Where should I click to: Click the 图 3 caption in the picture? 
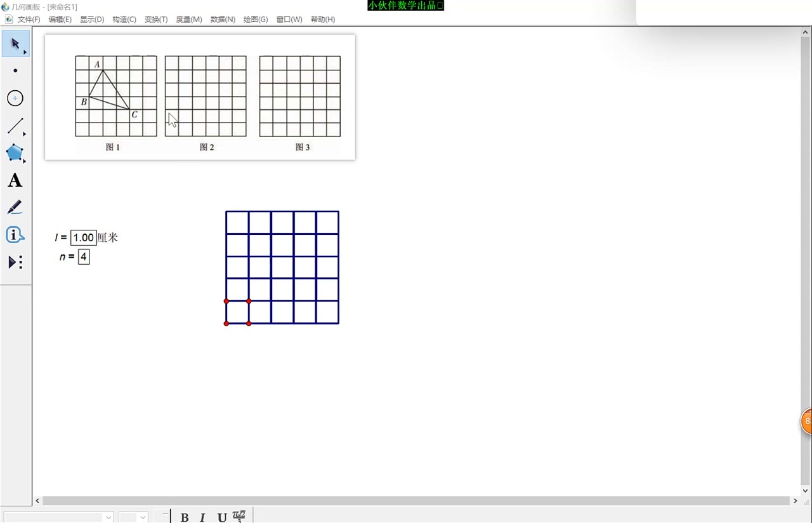point(303,147)
